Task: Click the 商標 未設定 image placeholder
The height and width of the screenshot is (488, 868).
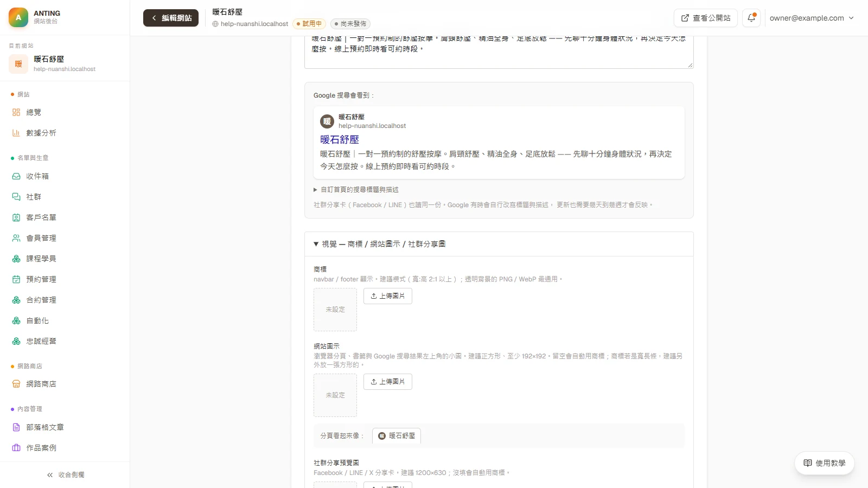Action: click(x=335, y=310)
